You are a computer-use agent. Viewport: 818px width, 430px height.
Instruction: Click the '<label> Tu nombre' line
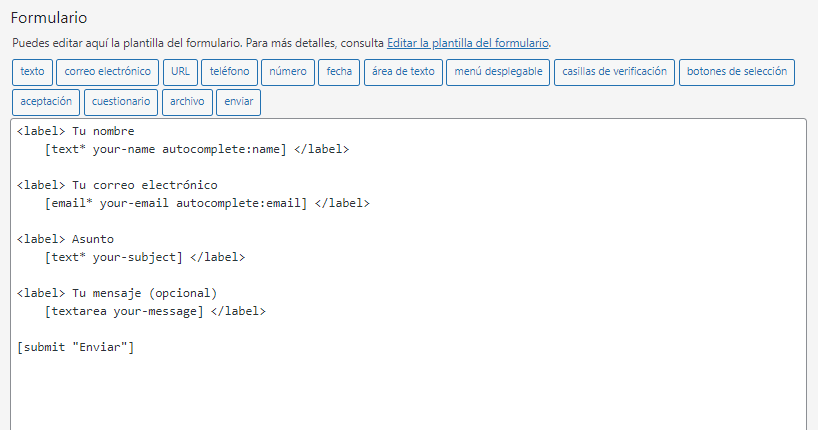click(x=76, y=131)
